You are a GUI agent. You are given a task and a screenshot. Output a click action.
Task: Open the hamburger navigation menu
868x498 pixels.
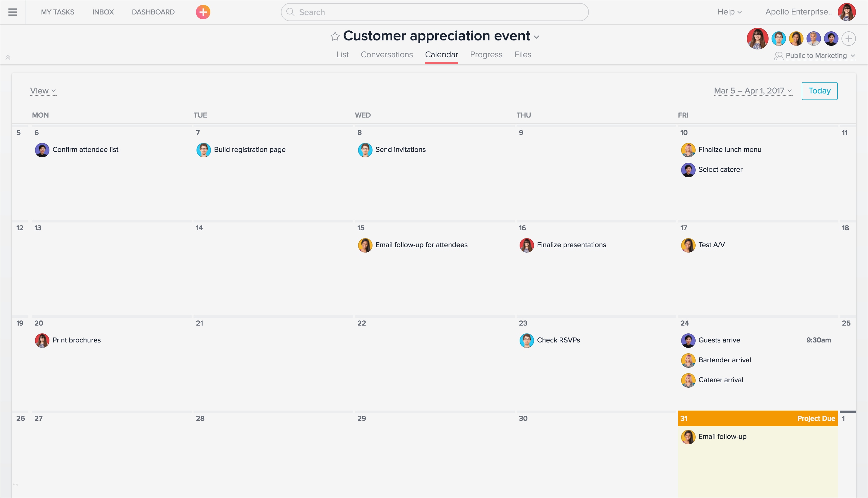[x=12, y=12]
